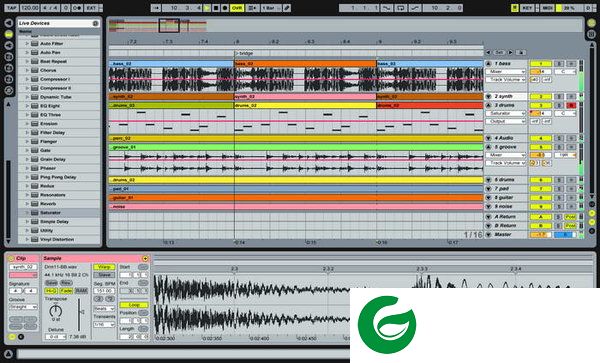600x363 pixels.
Task: Fold the 1 bass track
Action: pos(488,63)
